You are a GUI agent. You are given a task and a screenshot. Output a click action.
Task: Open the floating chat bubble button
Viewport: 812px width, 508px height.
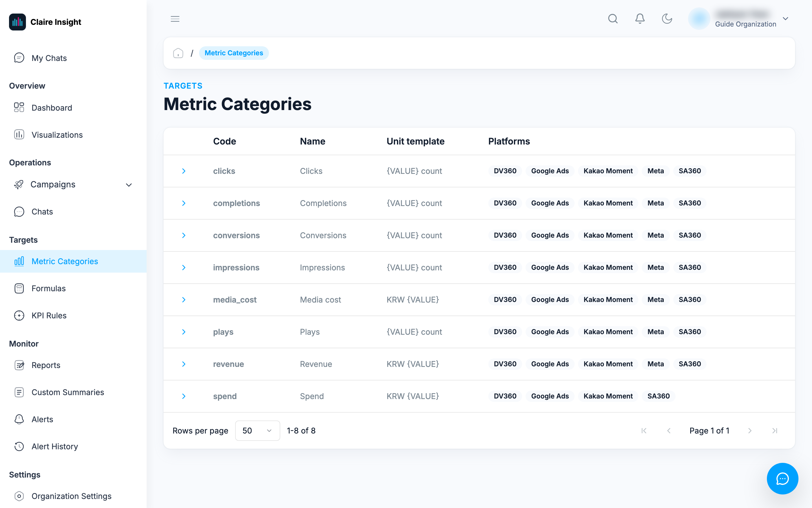pyautogui.click(x=782, y=478)
